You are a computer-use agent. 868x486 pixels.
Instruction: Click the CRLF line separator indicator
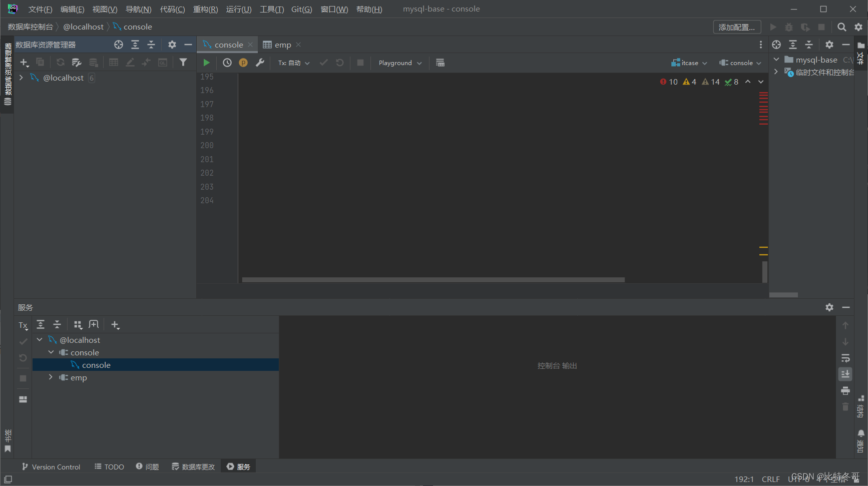(x=770, y=479)
